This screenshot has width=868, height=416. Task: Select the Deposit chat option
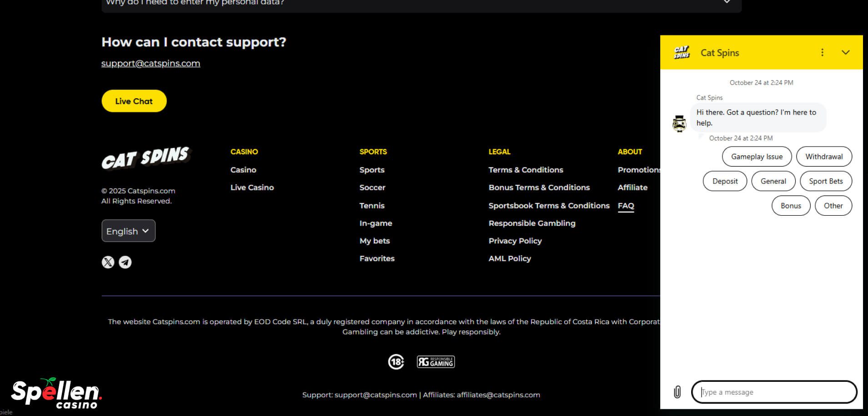[725, 181]
